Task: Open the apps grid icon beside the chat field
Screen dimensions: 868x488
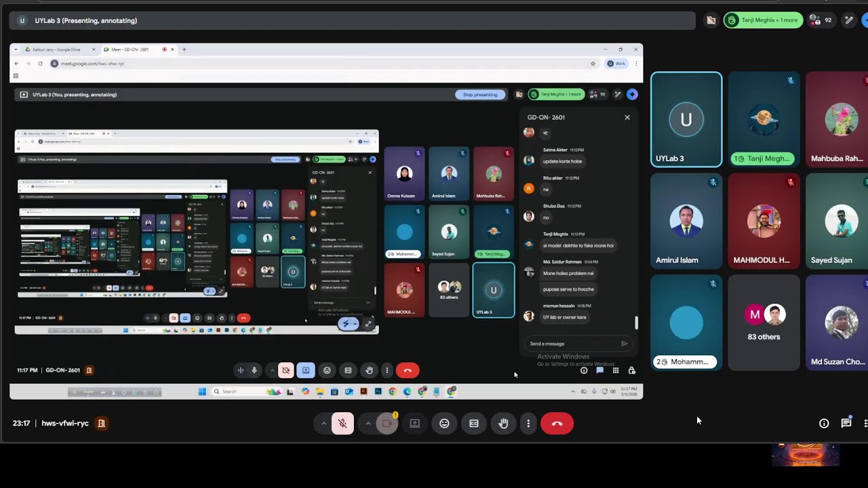Action: pos(616,371)
